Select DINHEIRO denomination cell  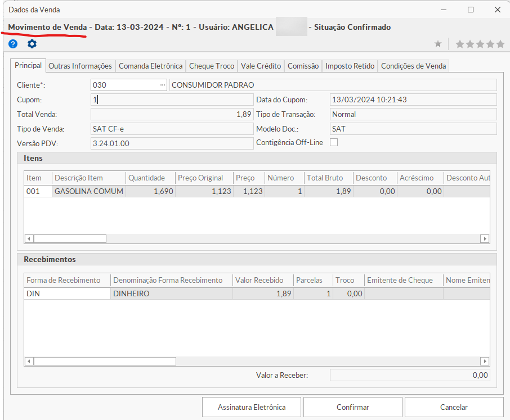(x=172, y=293)
